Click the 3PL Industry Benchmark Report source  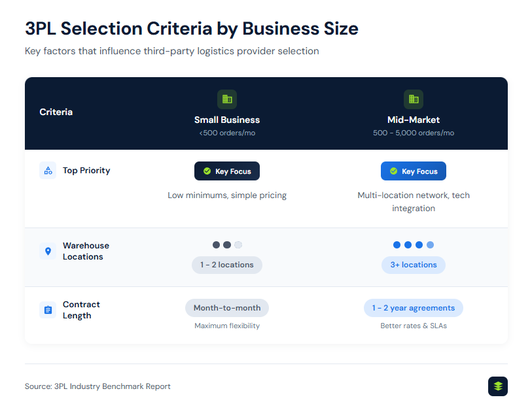point(98,386)
